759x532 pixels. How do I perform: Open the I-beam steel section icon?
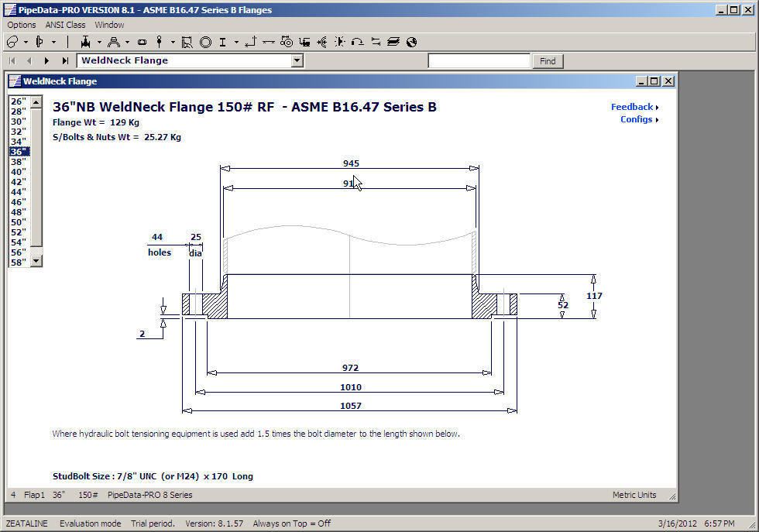coord(223,42)
